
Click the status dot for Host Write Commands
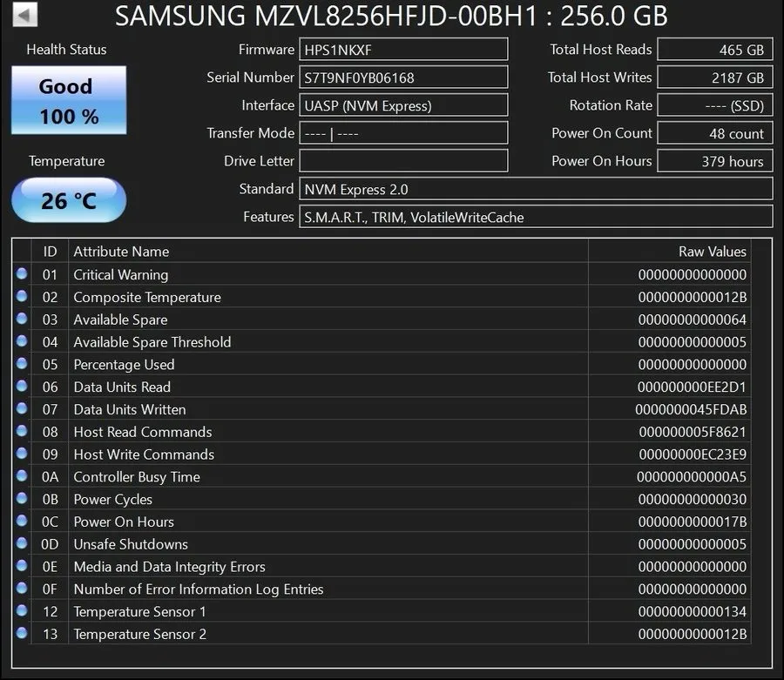coord(22,453)
